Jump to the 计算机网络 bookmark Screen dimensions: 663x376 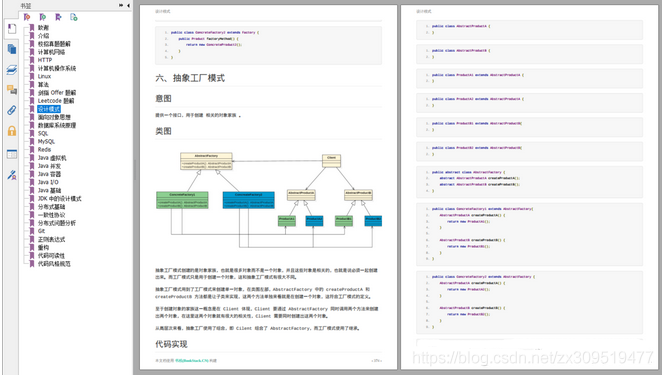(x=52, y=52)
